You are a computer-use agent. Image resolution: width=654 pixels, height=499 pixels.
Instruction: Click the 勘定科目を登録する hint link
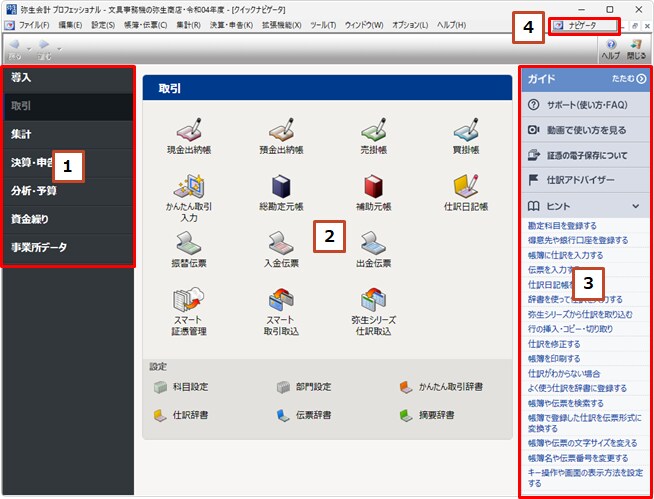562,226
